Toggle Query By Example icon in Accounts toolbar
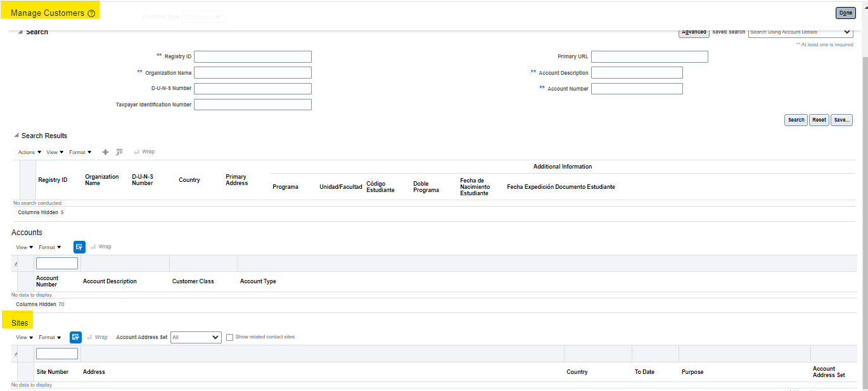Viewport: 868px width, 391px height. click(79, 247)
